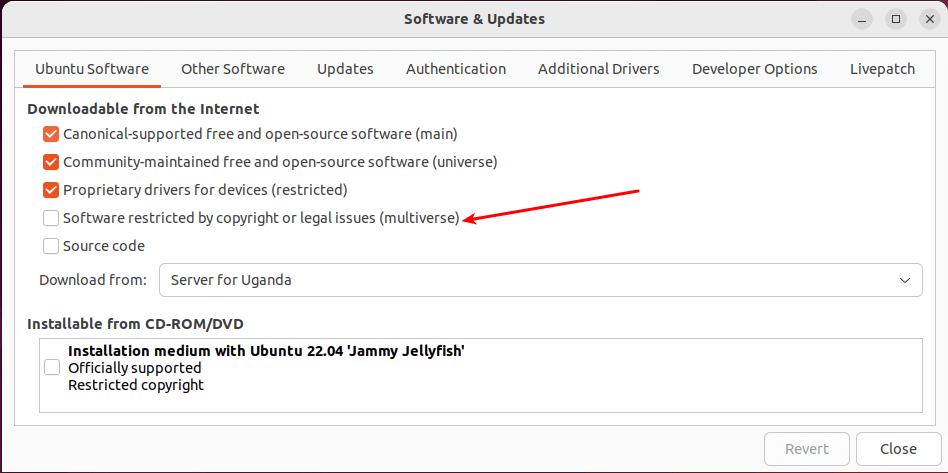Open the Updates tab
Screen dimensions: 948x473
click(345, 69)
